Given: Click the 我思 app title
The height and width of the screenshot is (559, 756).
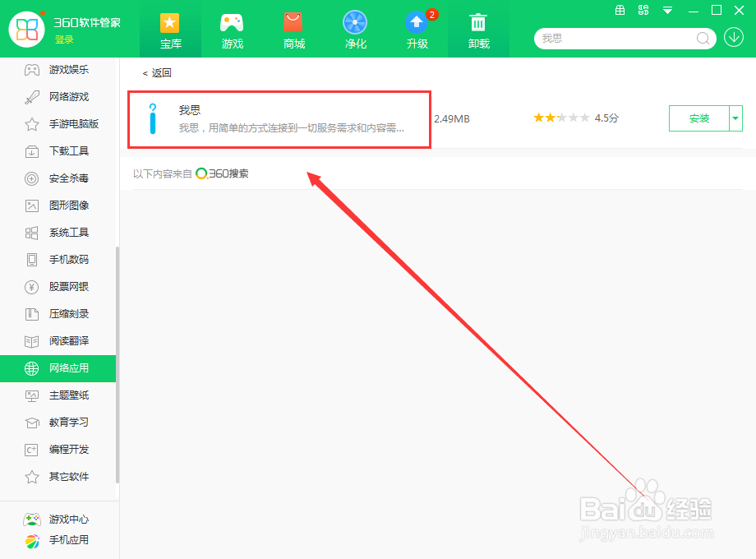Looking at the screenshot, I should (190, 110).
